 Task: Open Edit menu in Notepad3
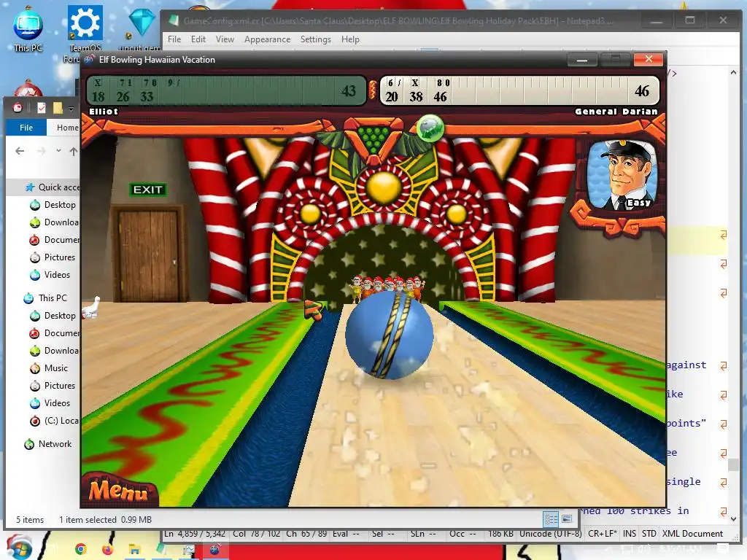point(198,39)
